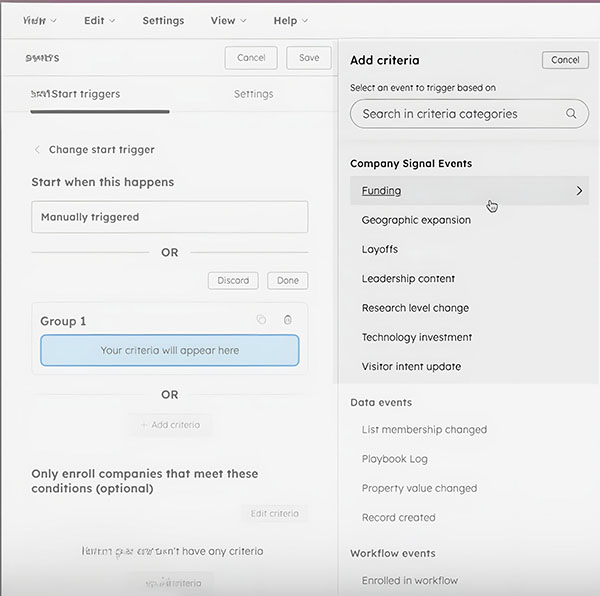Click the Done button

click(288, 281)
